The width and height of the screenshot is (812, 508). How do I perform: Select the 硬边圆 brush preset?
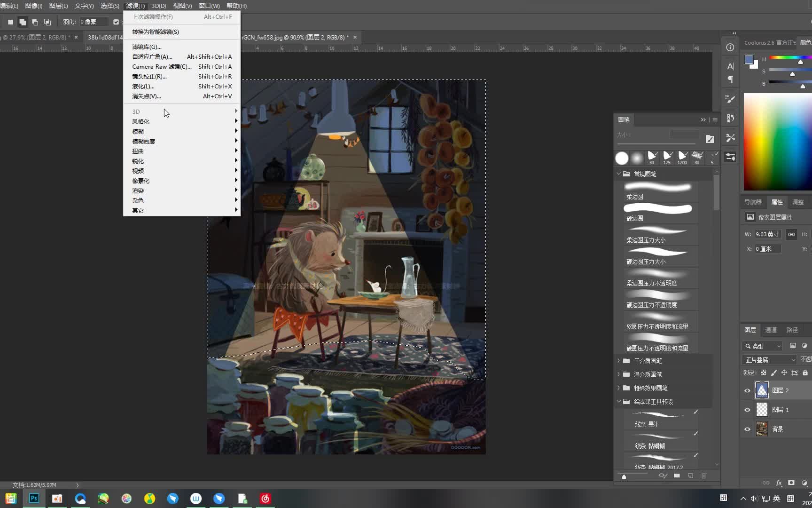tap(661, 212)
